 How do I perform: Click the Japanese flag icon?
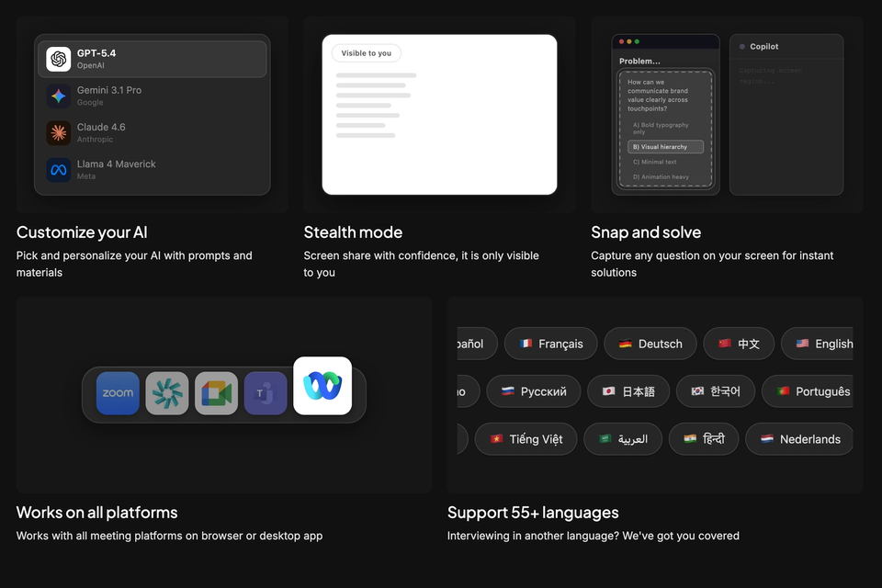click(x=608, y=391)
